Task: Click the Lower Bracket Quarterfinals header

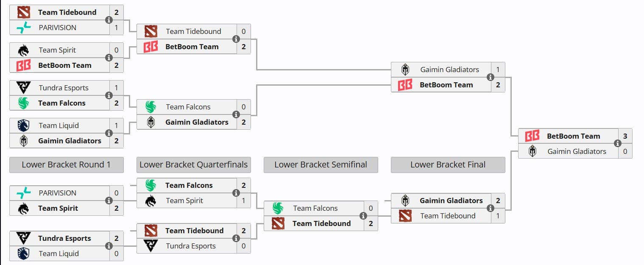Action: pos(193,165)
